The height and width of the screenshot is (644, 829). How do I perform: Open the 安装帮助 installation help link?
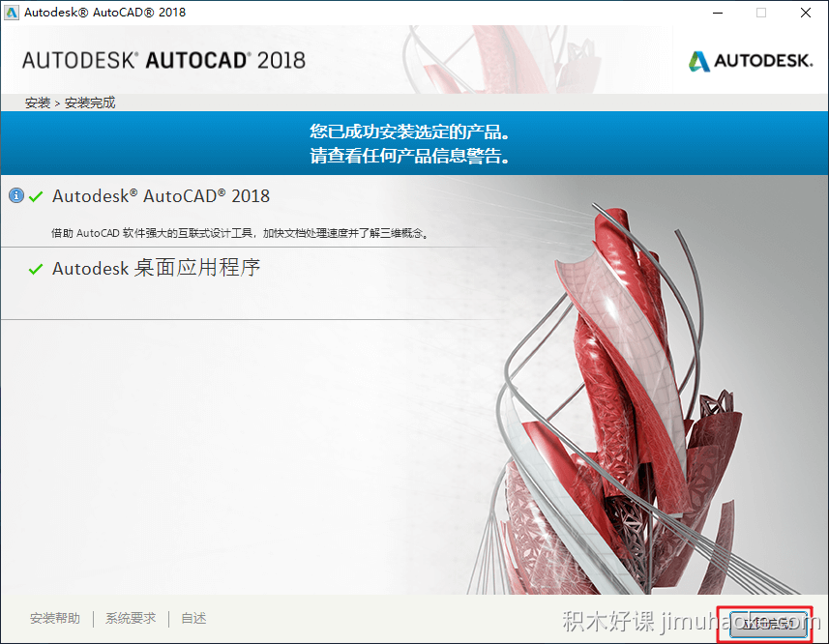click(x=55, y=618)
